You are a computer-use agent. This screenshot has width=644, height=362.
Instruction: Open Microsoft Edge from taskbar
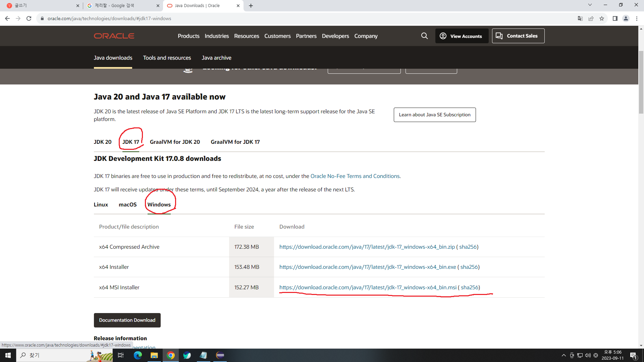pos(138,355)
